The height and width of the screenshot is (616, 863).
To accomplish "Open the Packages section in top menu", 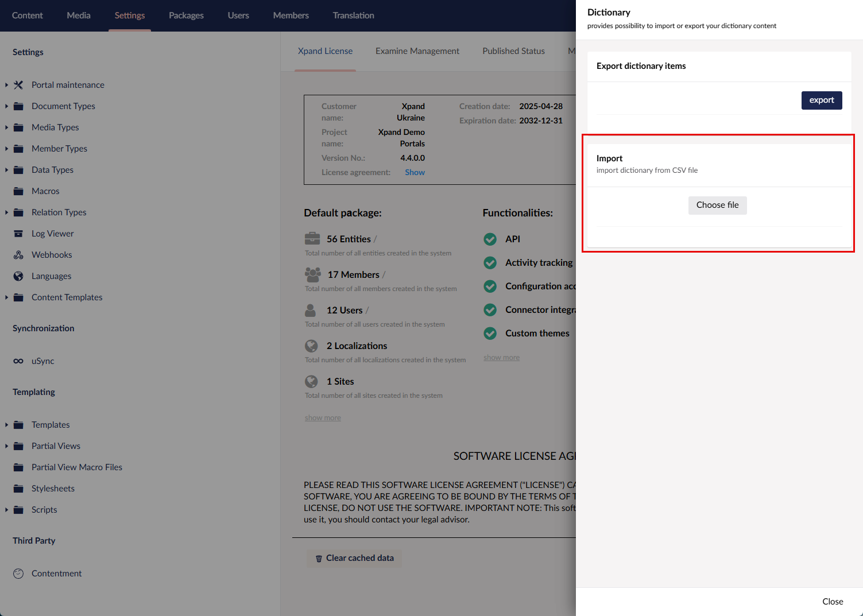I will [186, 16].
